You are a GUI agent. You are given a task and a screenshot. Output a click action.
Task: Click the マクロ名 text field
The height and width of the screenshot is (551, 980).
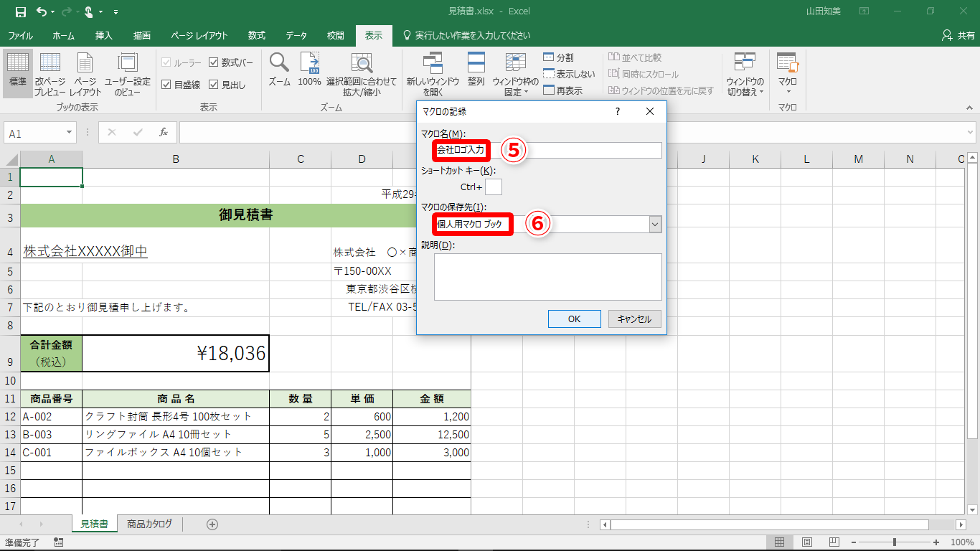pyautogui.click(x=548, y=150)
